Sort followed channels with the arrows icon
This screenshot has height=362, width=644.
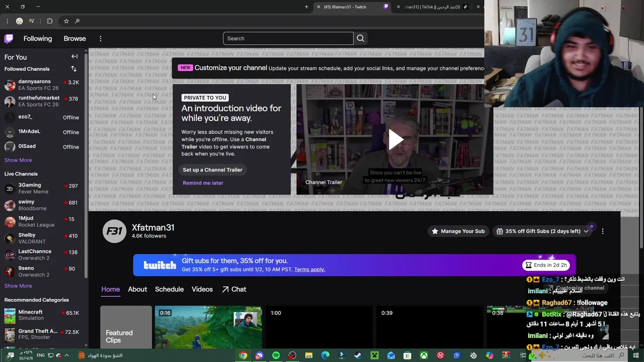pyautogui.click(x=73, y=69)
